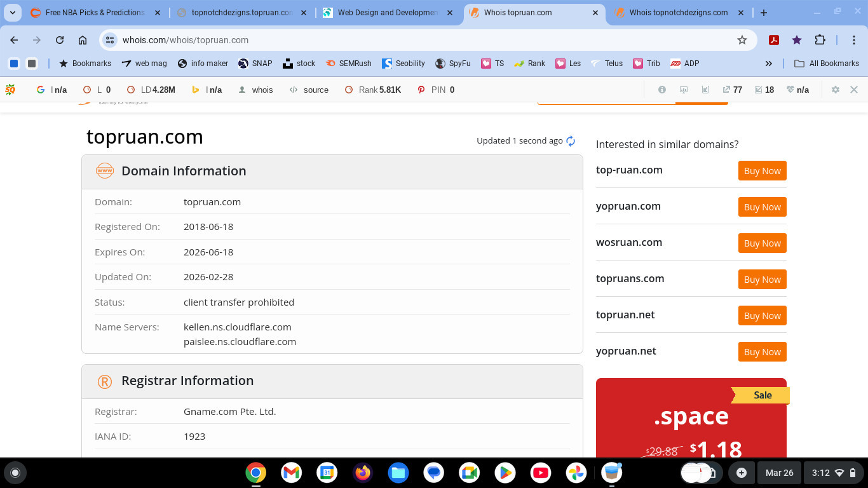Reload the page using browser reload button
The image size is (868, 488).
(60, 40)
